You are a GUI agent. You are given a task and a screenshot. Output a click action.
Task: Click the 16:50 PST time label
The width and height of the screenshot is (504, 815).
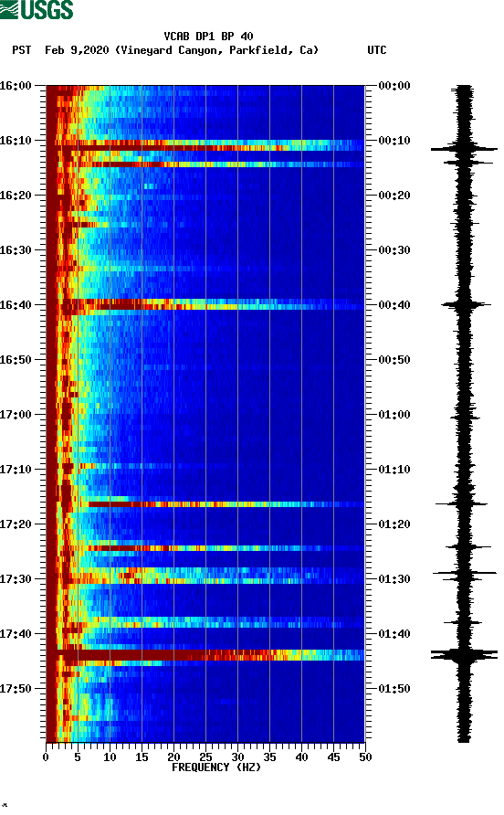(16, 360)
